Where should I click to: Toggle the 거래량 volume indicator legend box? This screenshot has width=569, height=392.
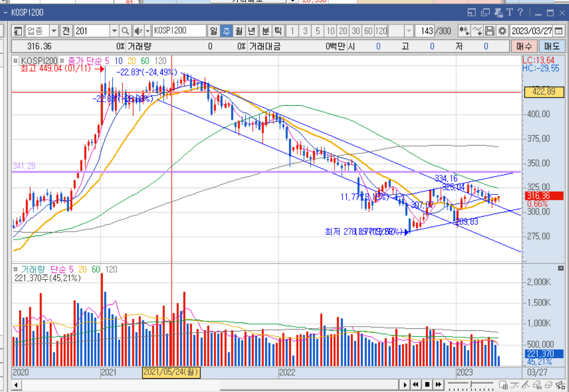click(x=15, y=269)
